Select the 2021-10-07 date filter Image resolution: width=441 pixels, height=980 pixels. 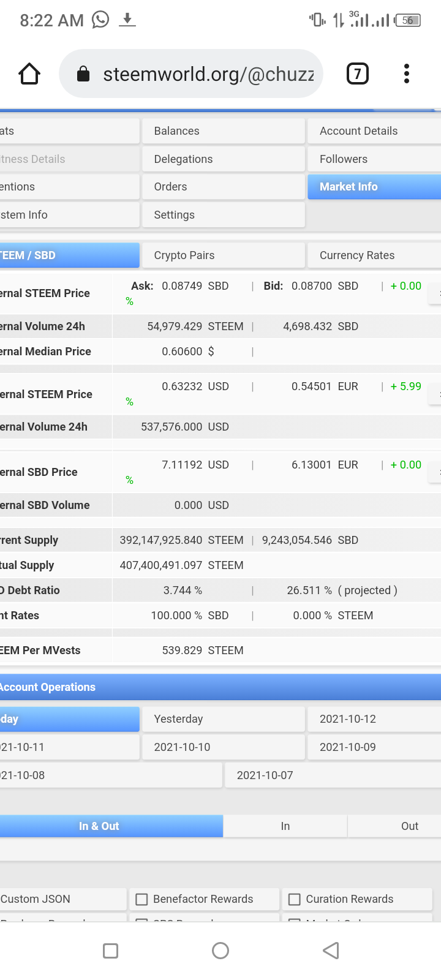(333, 775)
